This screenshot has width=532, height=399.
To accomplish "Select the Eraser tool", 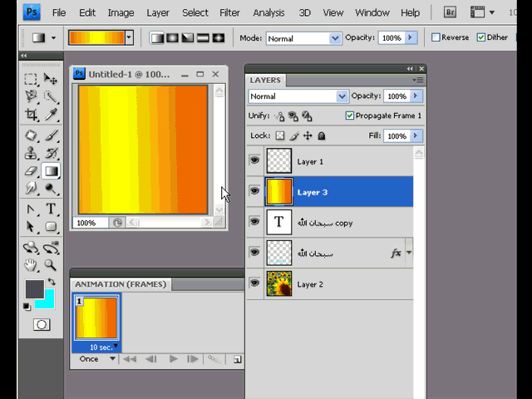I will (x=31, y=171).
